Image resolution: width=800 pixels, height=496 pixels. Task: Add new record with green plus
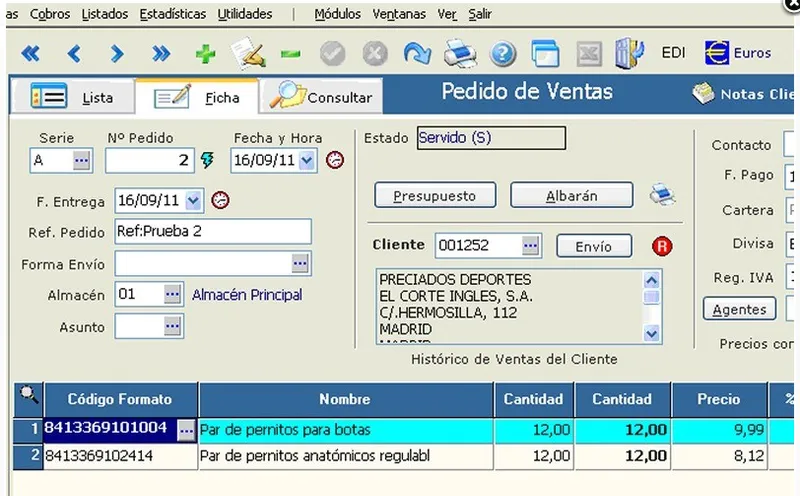pos(206,54)
